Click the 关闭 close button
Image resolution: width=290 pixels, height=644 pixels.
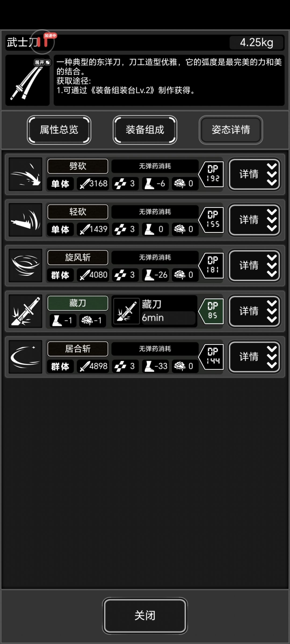(x=145, y=616)
